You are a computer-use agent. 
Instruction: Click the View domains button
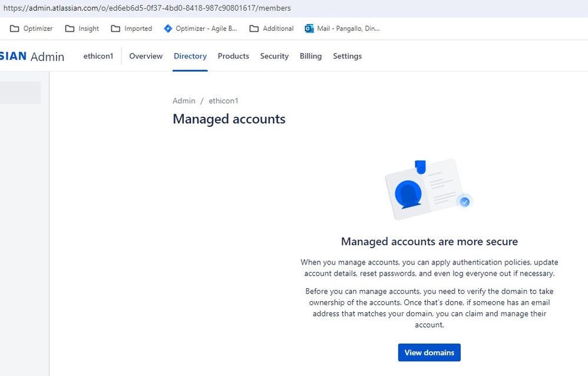(430, 352)
